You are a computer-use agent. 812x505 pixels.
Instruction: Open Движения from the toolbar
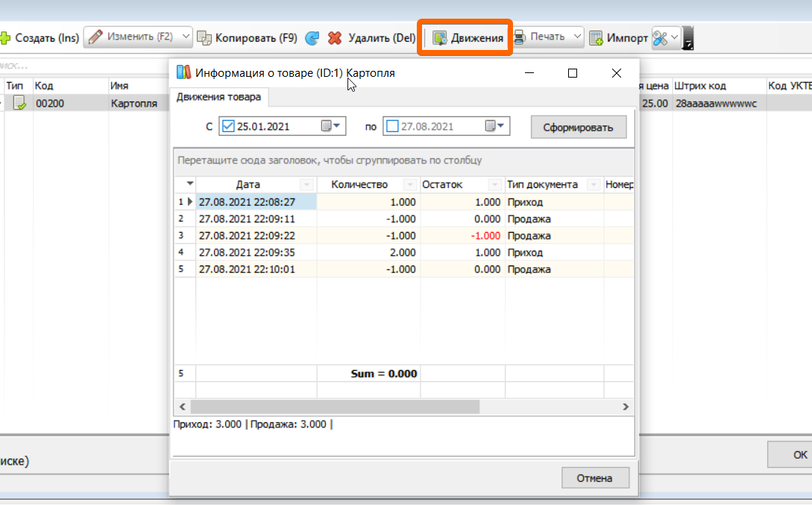pyautogui.click(x=468, y=38)
